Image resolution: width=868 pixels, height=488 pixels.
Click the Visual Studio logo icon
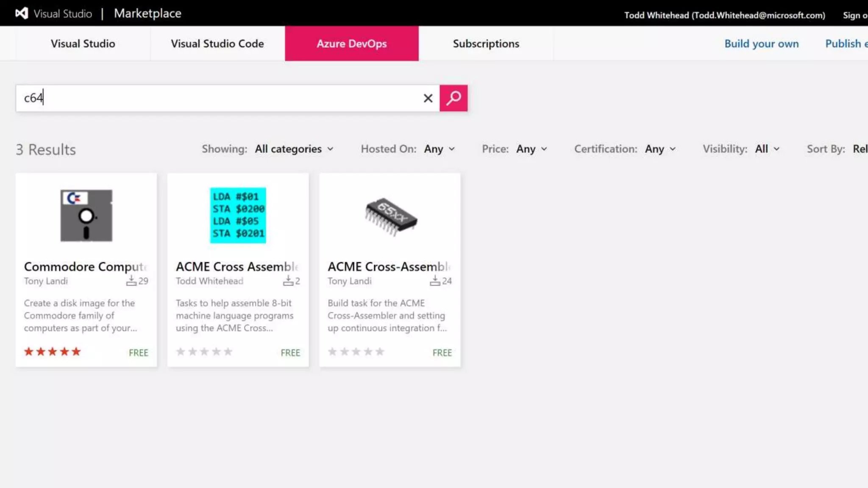point(22,14)
